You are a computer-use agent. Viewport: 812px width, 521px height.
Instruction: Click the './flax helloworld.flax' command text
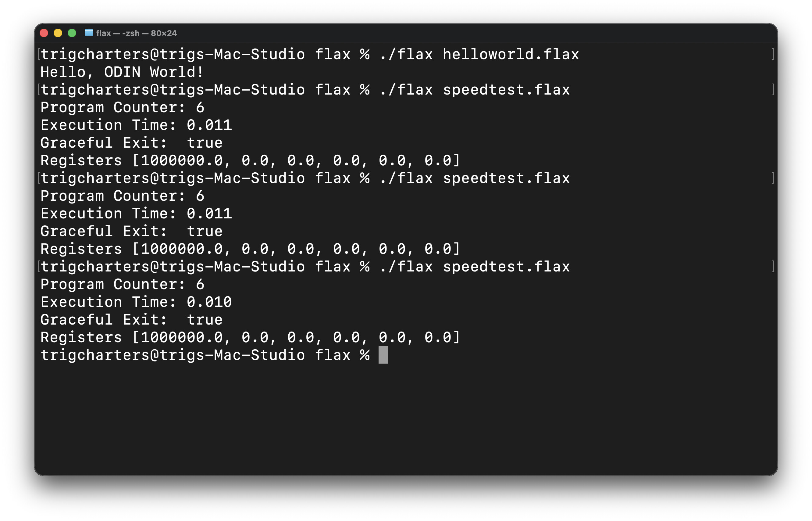[x=479, y=54]
